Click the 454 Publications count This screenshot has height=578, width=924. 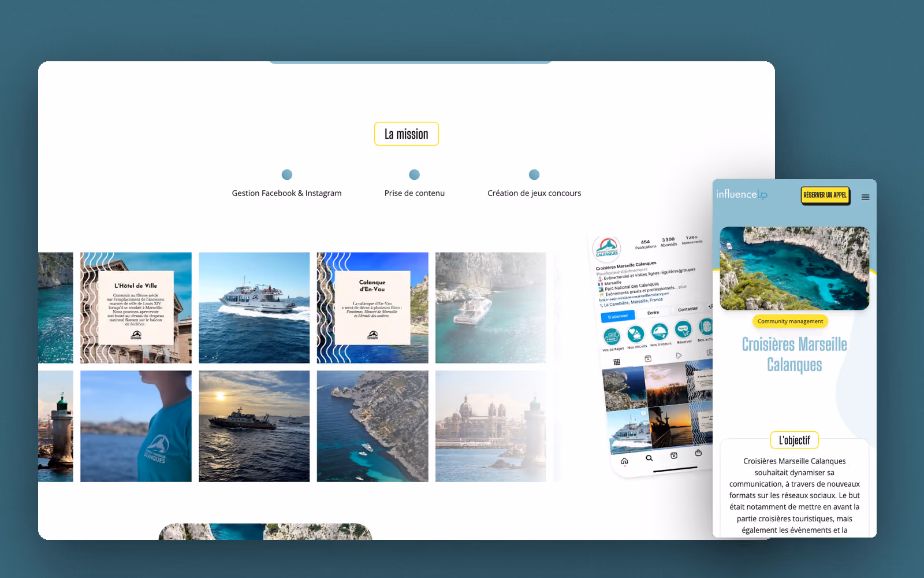pyautogui.click(x=646, y=244)
